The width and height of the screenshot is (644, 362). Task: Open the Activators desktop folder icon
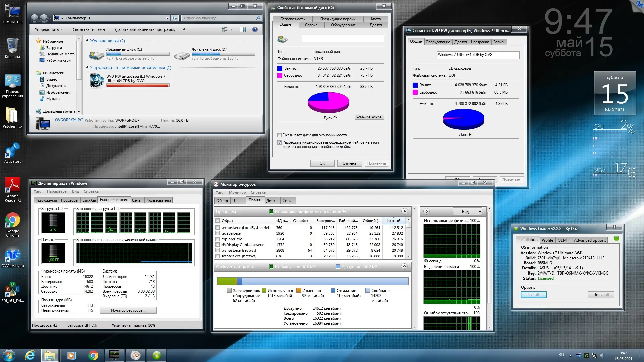pyautogui.click(x=12, y=150)
